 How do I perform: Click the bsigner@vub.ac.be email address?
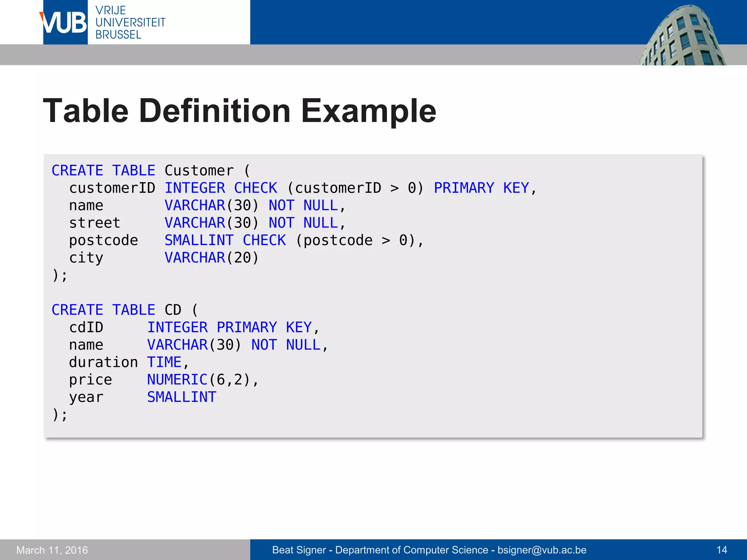(x=542, y=550)
